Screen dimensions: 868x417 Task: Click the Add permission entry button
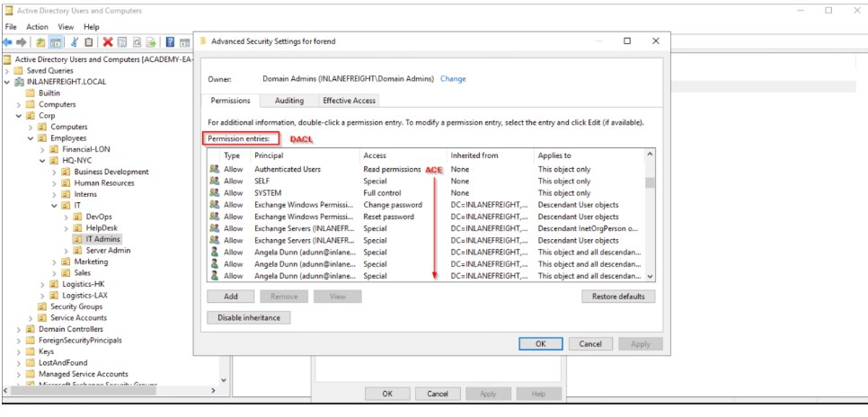pos(231,297)
